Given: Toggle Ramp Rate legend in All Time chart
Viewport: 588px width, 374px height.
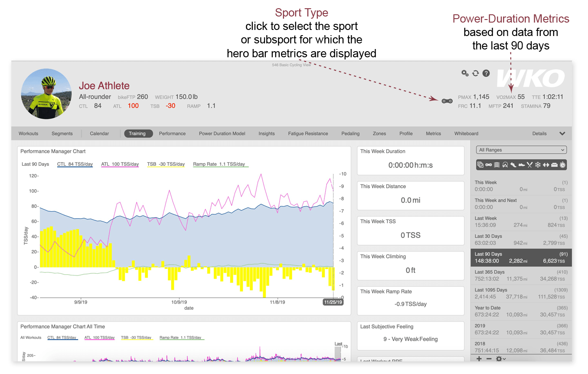Looking at the screenshot, I should [x=181, y=338].
